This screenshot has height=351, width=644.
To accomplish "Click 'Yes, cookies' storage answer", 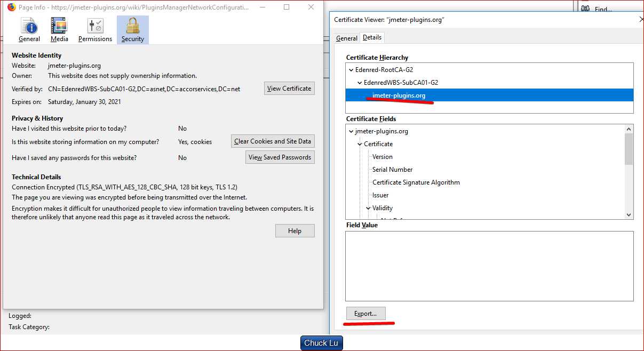I will tap(195, 142).
